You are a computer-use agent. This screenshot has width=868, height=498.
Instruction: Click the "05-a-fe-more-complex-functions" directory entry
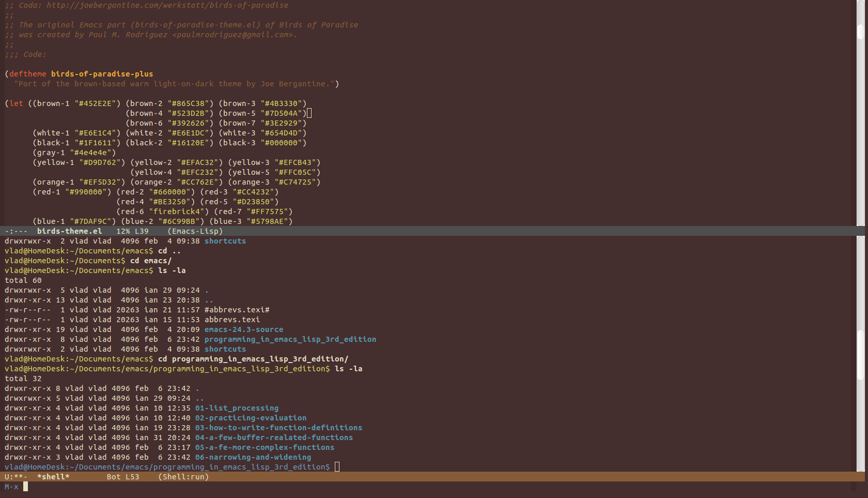coord(265,447)
